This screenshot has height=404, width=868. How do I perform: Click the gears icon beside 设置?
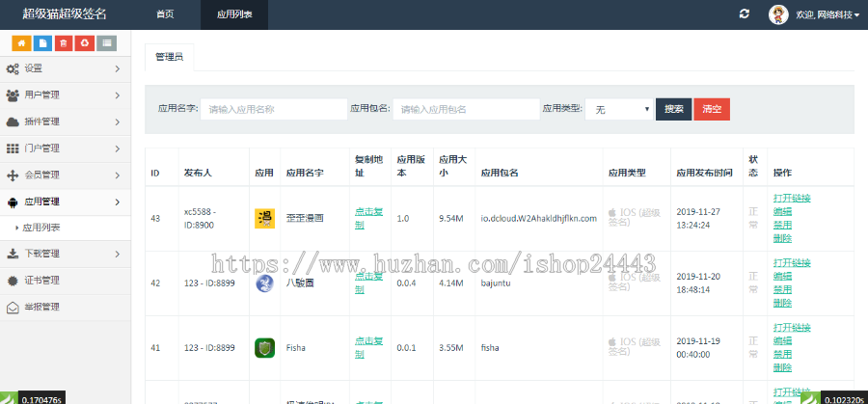tap(13, 69)
